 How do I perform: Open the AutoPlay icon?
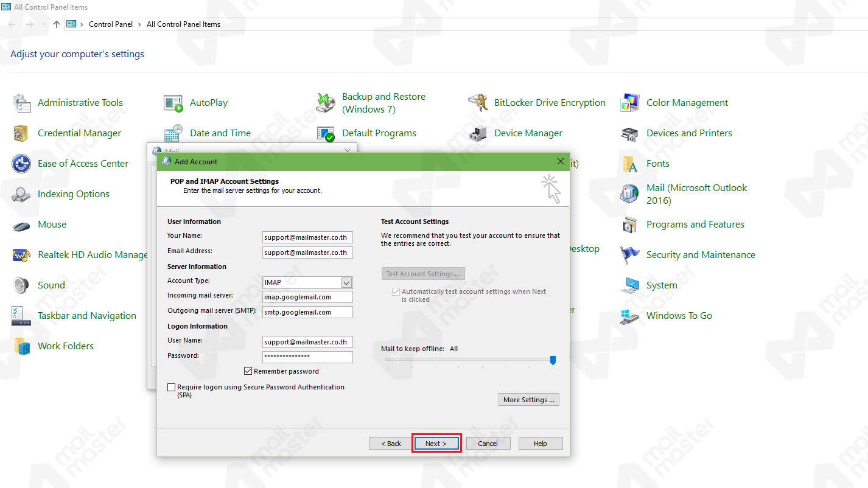(x=173, y=103)
